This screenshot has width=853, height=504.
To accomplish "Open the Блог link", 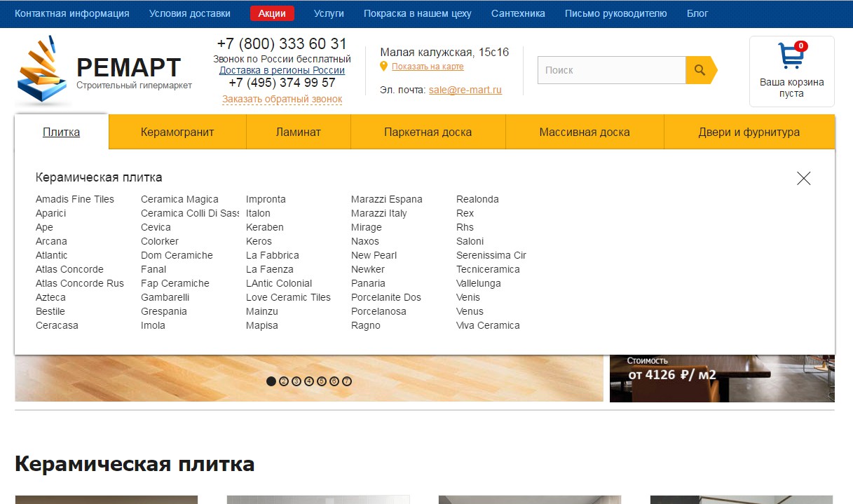I will point(697,13).
